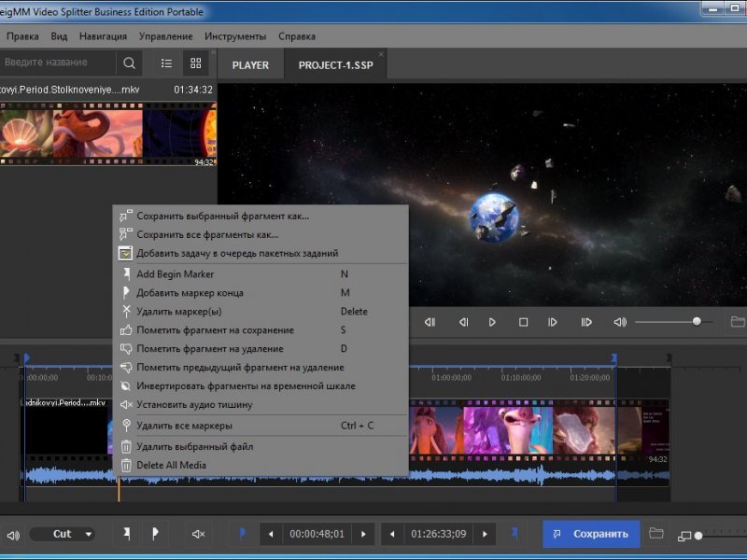Click the set audio silence toolbar icon
The height and width of the screenshot is (560, 747).
[198, 534]
